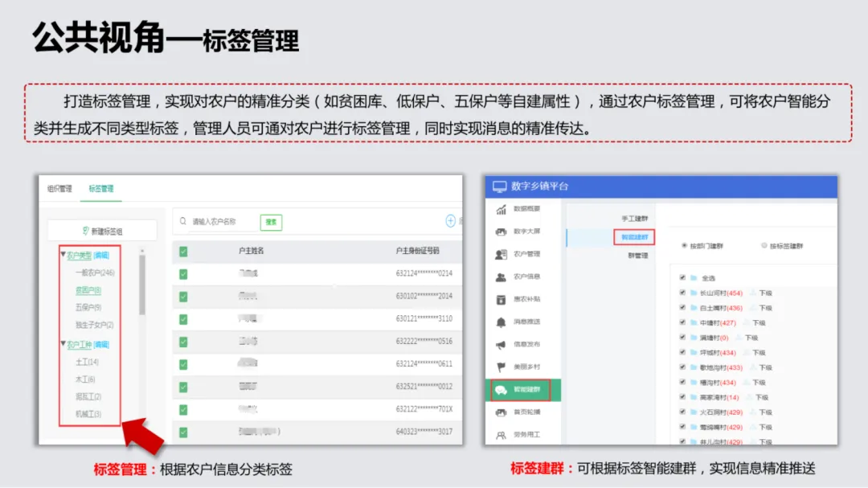The height and width of the screenshot is (488, 868).
Task: Select the 木工(6) tag
Action: pos(85,379)
